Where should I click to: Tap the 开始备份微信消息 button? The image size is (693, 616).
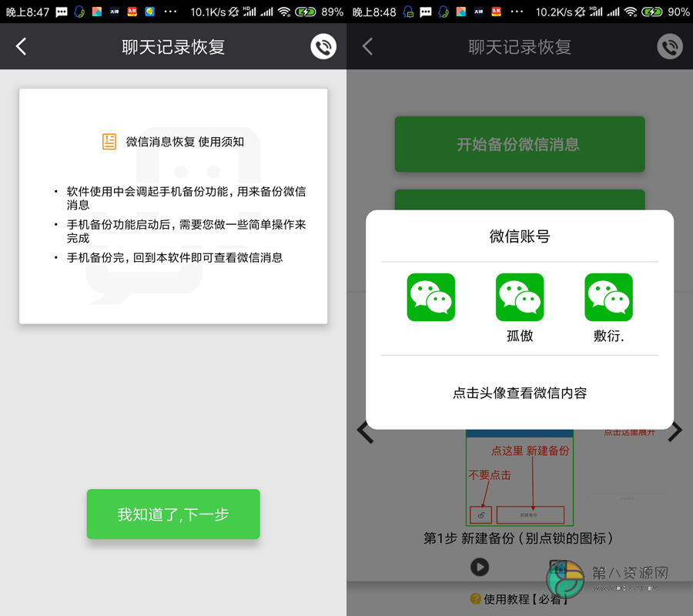520,144
